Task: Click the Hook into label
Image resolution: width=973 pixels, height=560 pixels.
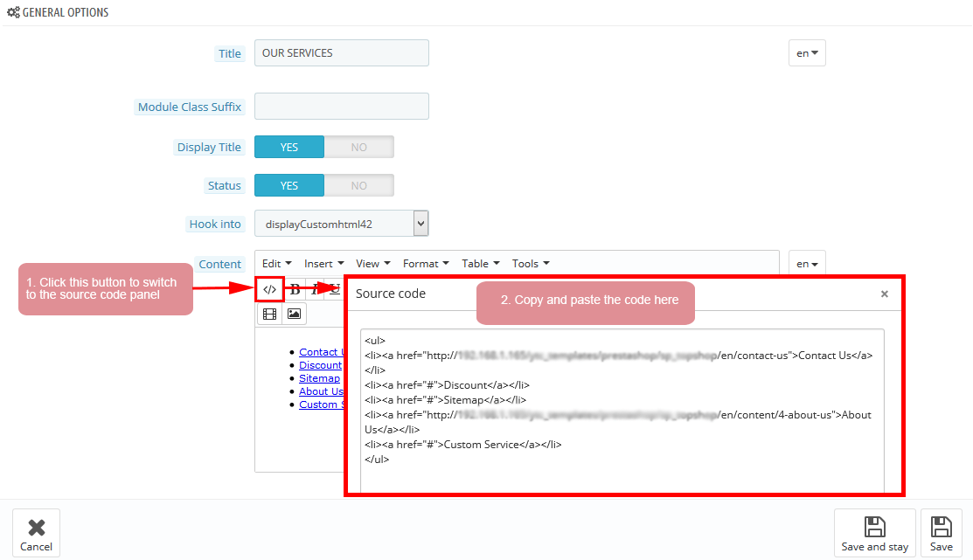Action: pos(215,224)
